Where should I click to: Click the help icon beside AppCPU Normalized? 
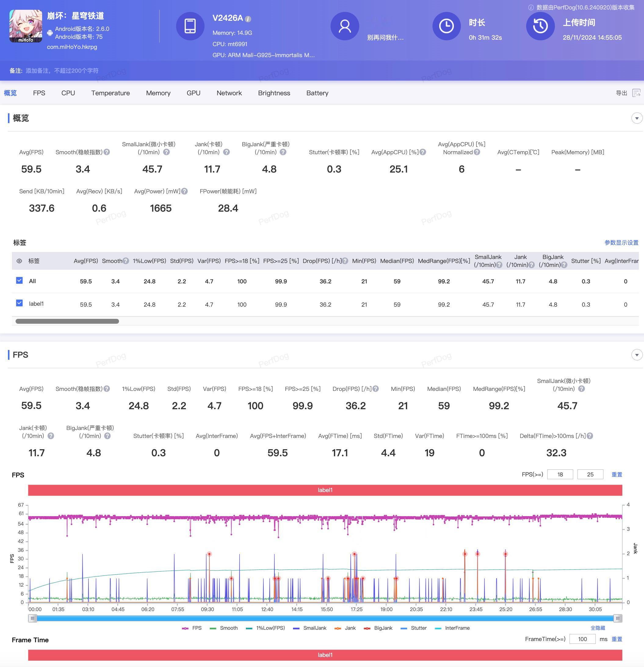[x=477, y=152]
